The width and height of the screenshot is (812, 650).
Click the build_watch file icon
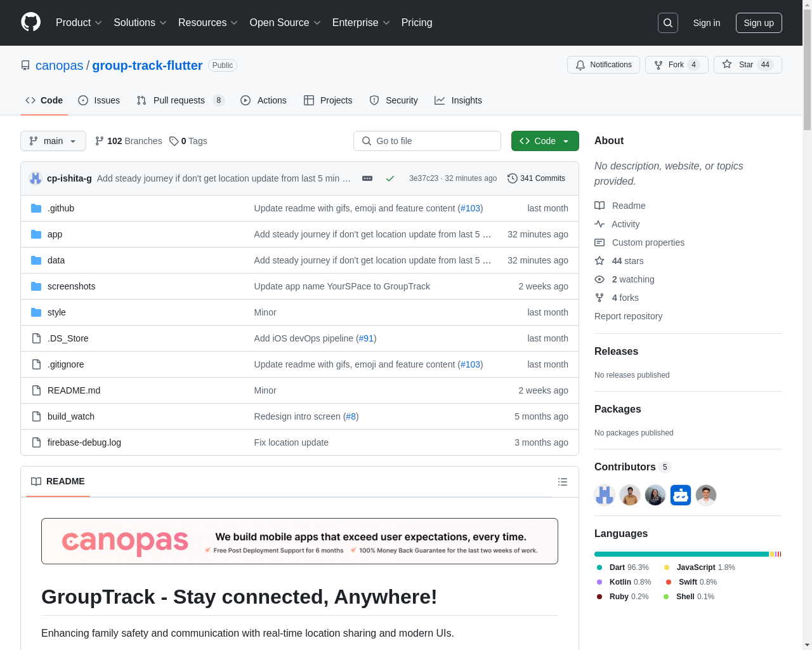coord(36,416)
